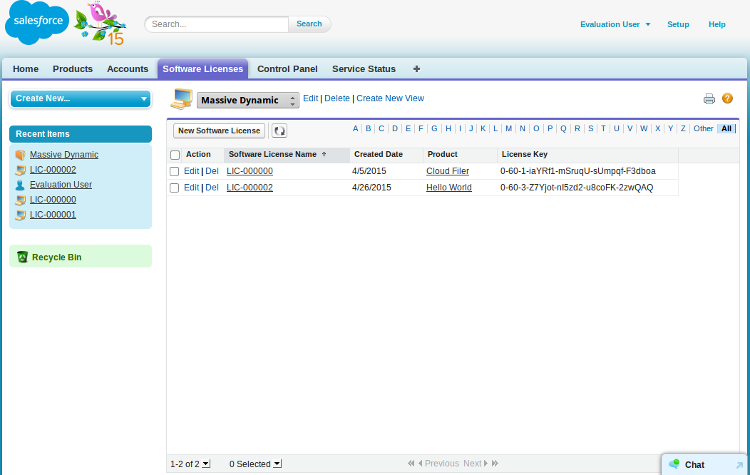750x475 pixels.
Task: Sort by Software License Name arrow
Action: (324, 154)
